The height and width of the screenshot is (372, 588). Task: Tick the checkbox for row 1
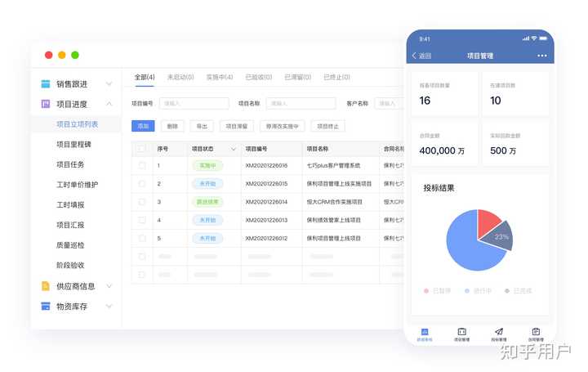(142, 165)
